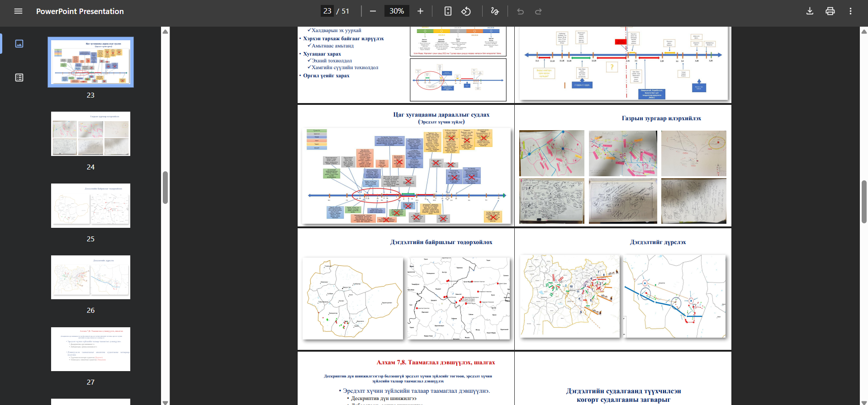
Task: Select page 25 thumbnail
Action: pyautogui.click(x=90, y=206)
